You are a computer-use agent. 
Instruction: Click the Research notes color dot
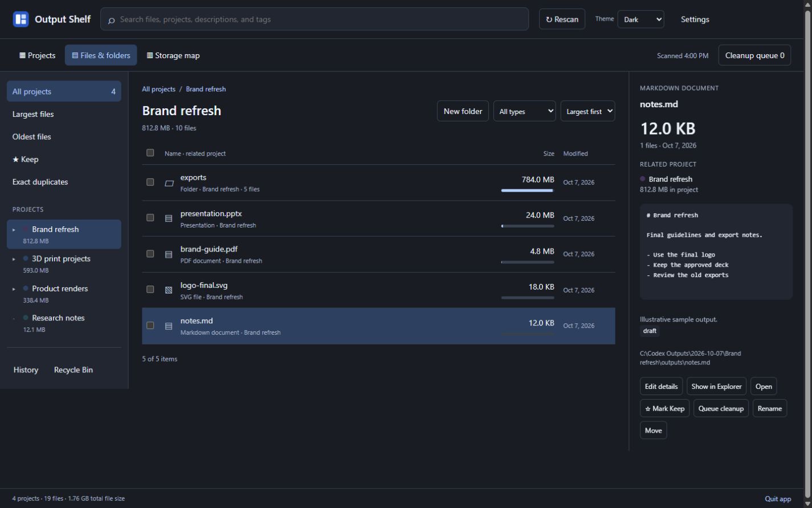(26, 318)
